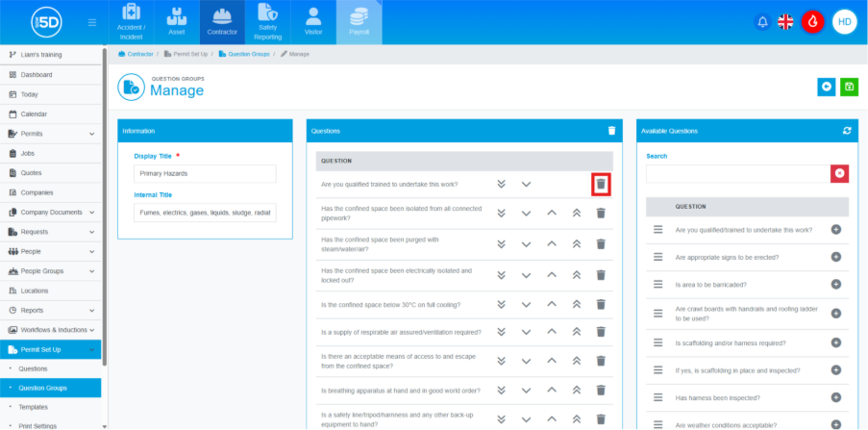Click the trash icon in Questions header
868x430 pixels.
(x=611, y=131)
